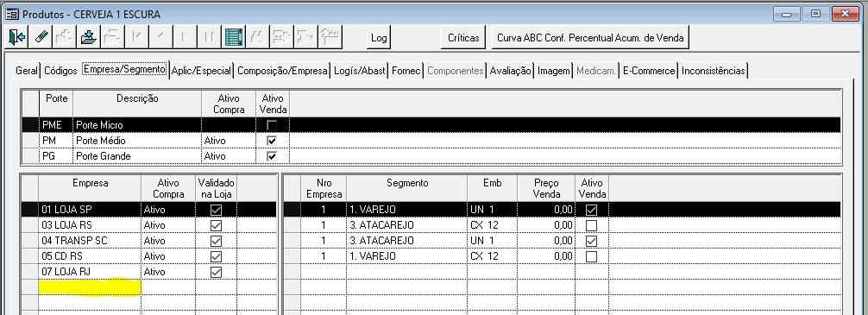Click Emb cell of 1. VAREJO CX 12
The width and height of the screenshot is (868, 315).
click(x=492, y=256)
